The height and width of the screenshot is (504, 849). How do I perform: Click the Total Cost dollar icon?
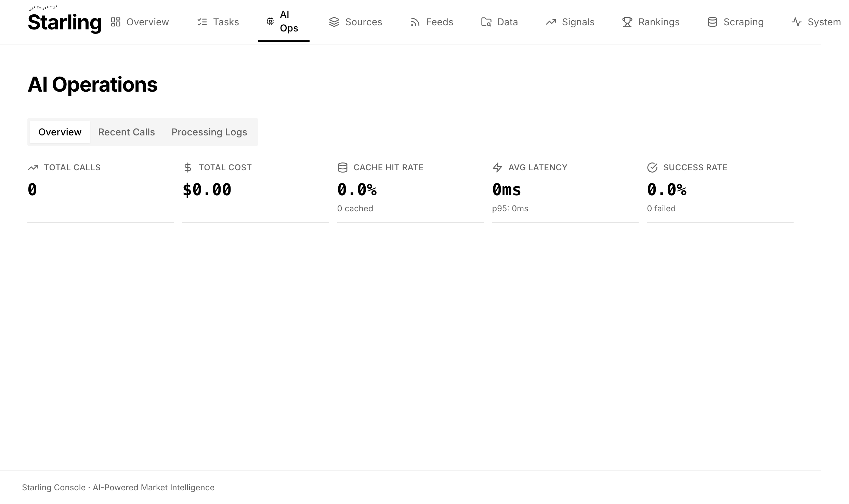click(187, 167)
